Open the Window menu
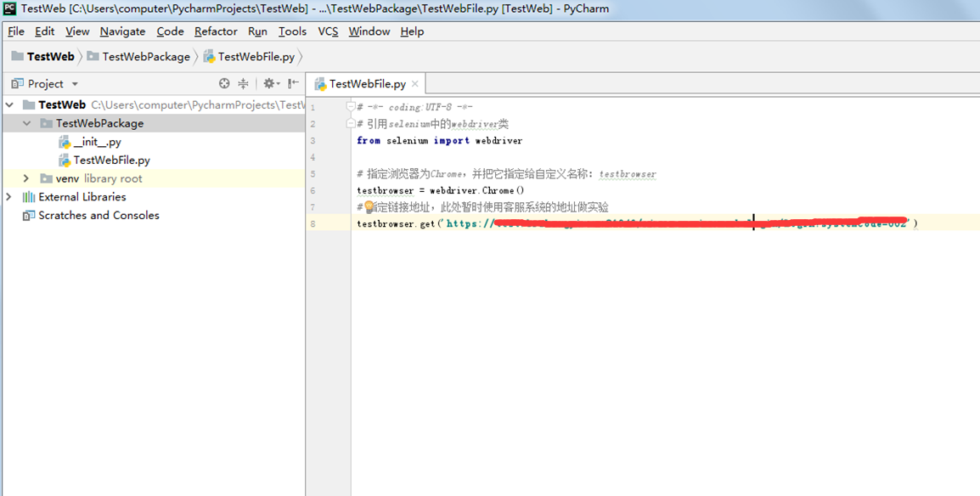Image resolution: width=980 pixels, height=496 pixels. click(369, 31)
